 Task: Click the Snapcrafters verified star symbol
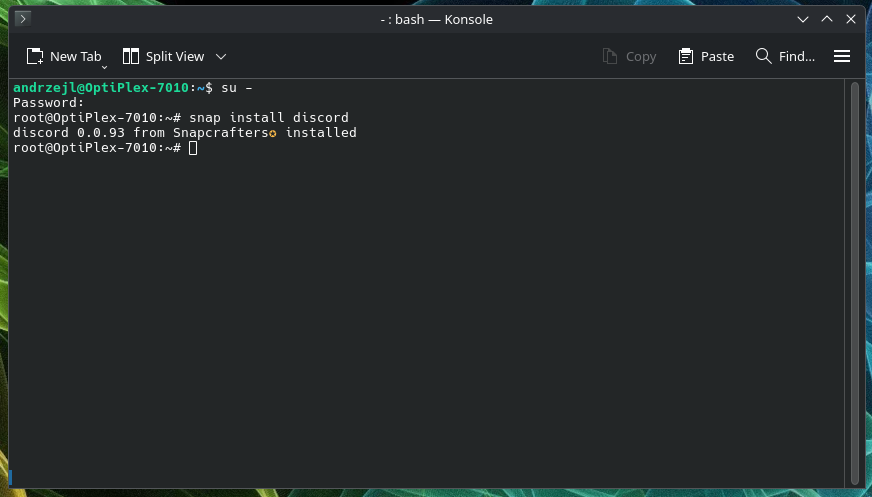pyautogui.click(x=272, y=133)
